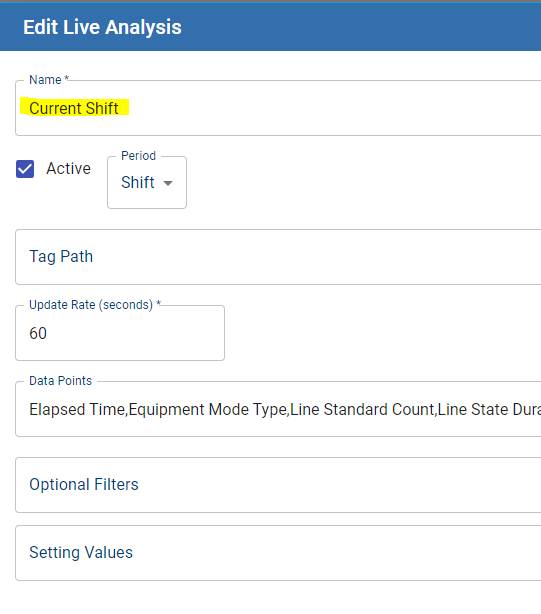Focus the Setting Values field
This screenshot has height=614, width=541.
pos(278,553)
